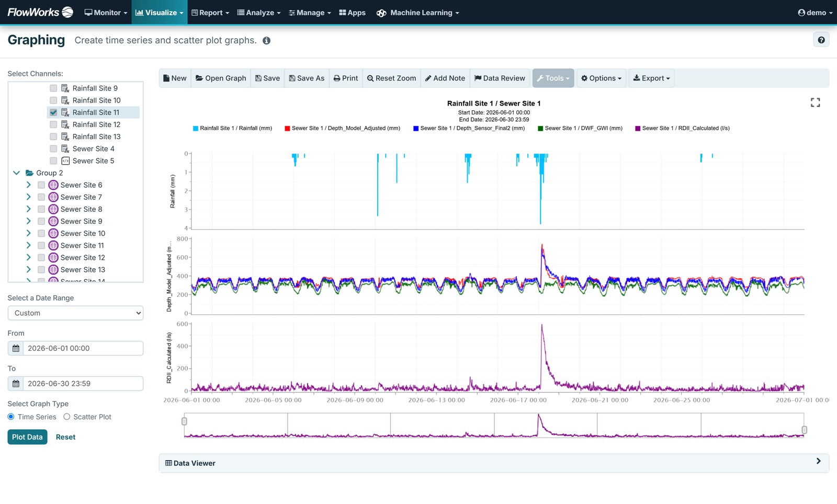Add Note to the graph

[x=445, y=78]
